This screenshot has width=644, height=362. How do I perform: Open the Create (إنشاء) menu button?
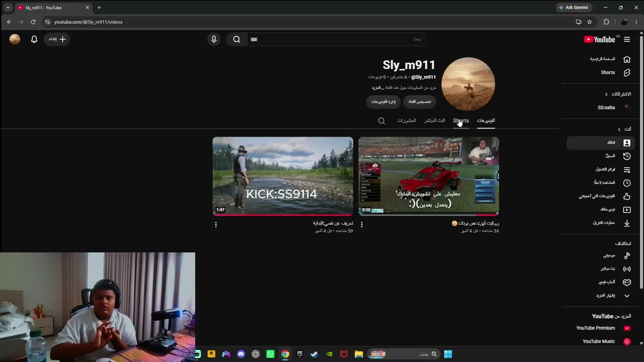pyautogui.click(x=57, y=39)
